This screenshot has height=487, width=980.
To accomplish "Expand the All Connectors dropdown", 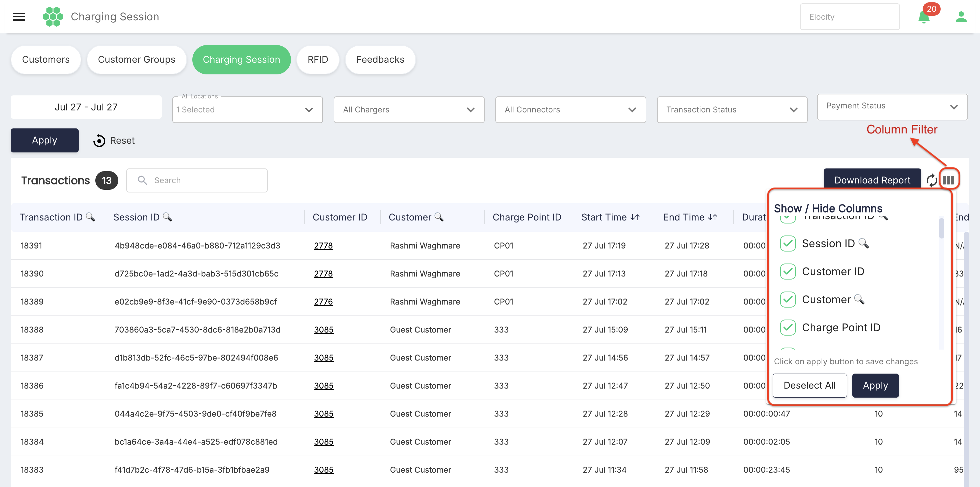I will click(x=571, y=110).
